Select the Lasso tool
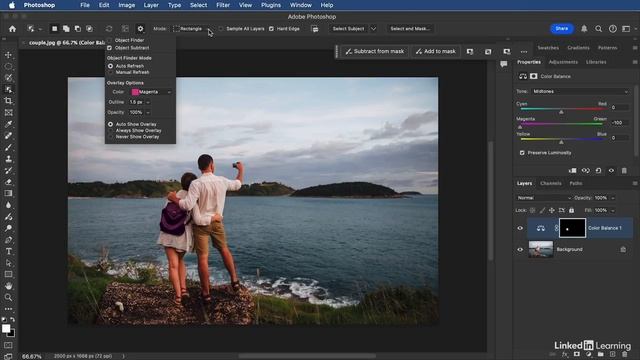 pos(8,78)
